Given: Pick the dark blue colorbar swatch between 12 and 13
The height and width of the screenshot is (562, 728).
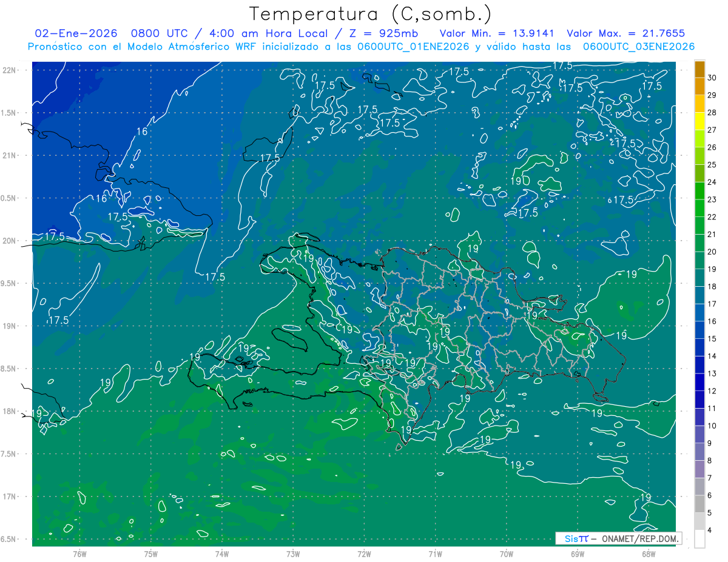Looking at the screenshot, I should pyautogui.click(x=699, y=382).
